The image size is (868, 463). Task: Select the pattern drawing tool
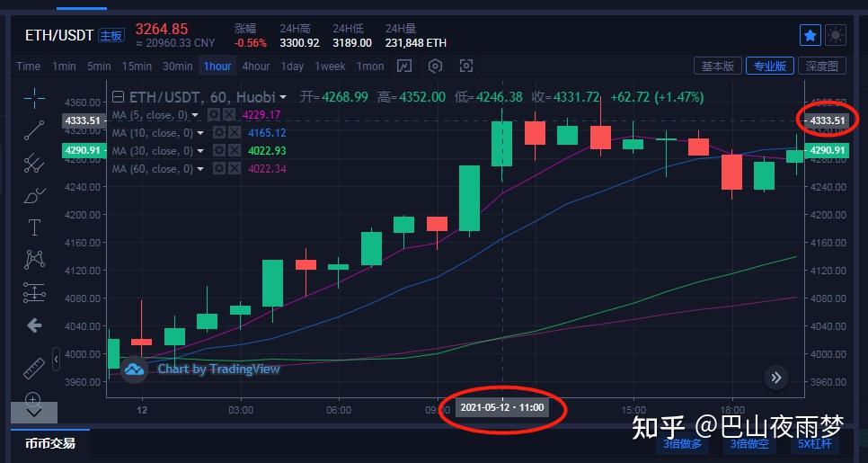(x=34, y=259)
